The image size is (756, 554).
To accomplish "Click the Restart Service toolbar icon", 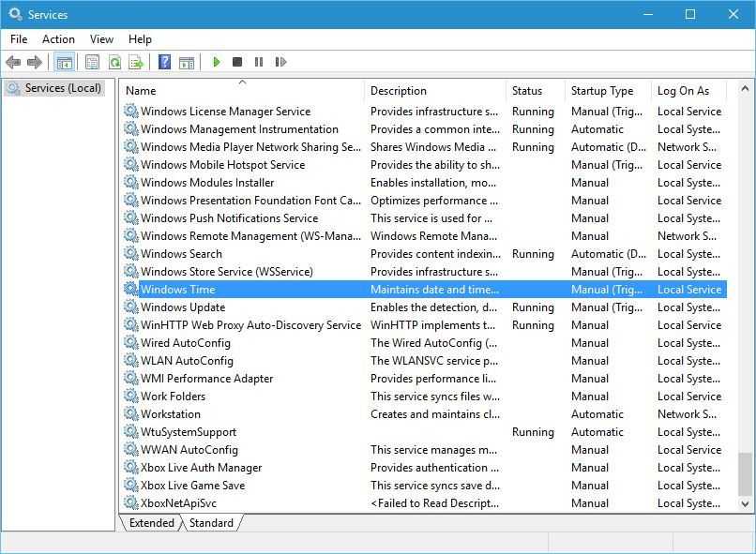I will [280, 62].
